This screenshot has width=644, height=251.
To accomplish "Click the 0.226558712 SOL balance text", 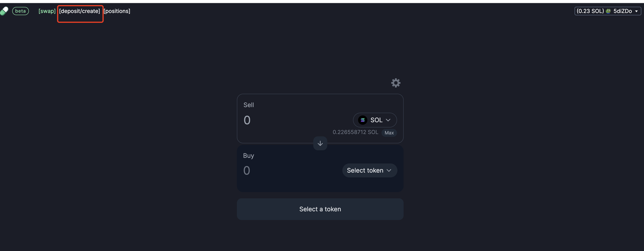I will (x=355, y=132).
